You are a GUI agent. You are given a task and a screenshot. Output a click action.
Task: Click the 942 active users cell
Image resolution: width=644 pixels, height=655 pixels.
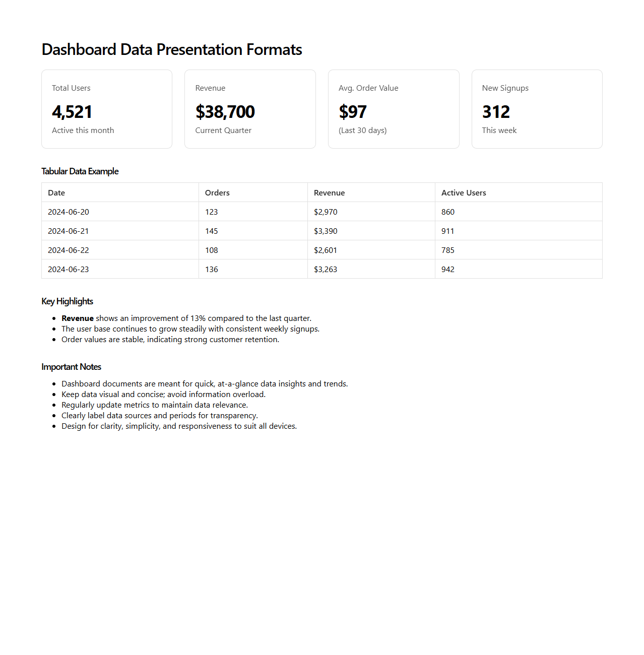[x=448, y=269]
